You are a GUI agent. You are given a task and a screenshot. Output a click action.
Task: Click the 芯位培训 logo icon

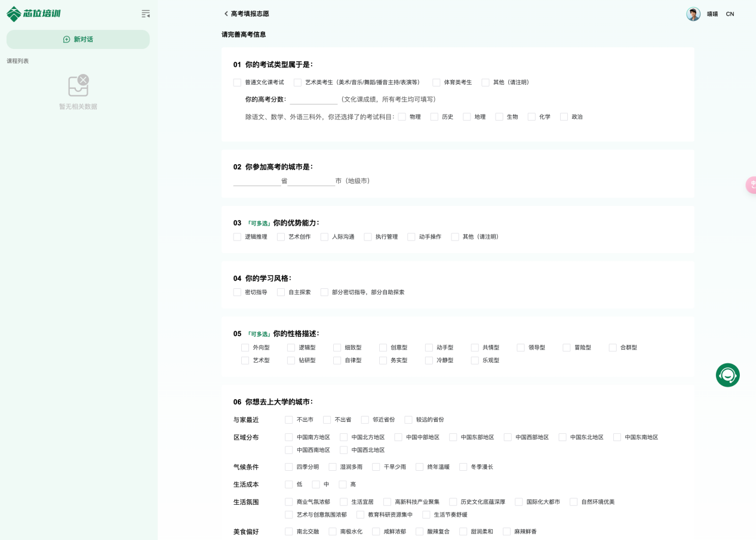14,14
